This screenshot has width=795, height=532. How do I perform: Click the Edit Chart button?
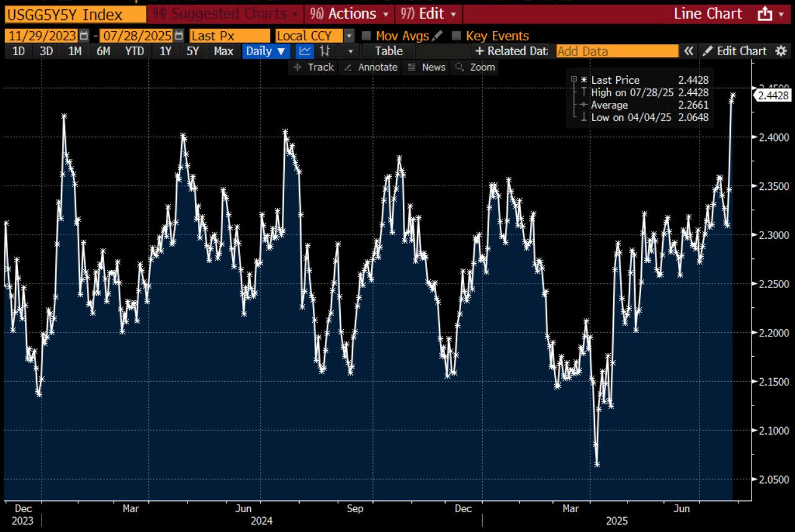point(735,51)
